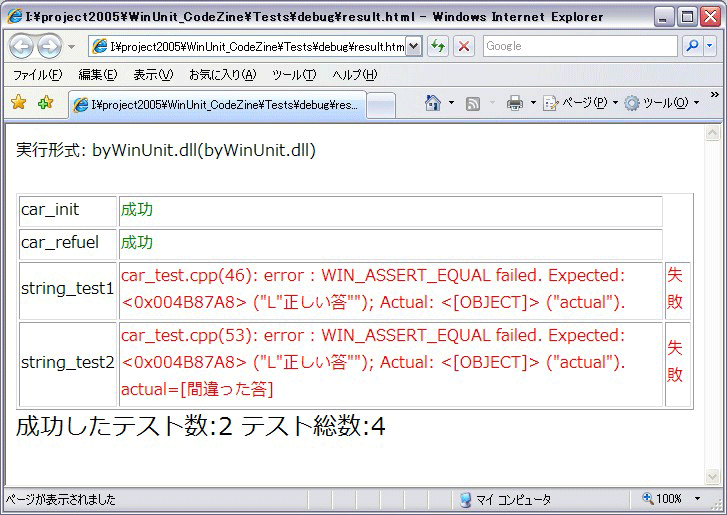
Task: Click the 成功したテスト数:2 summary text
Action: coord(124,426)
